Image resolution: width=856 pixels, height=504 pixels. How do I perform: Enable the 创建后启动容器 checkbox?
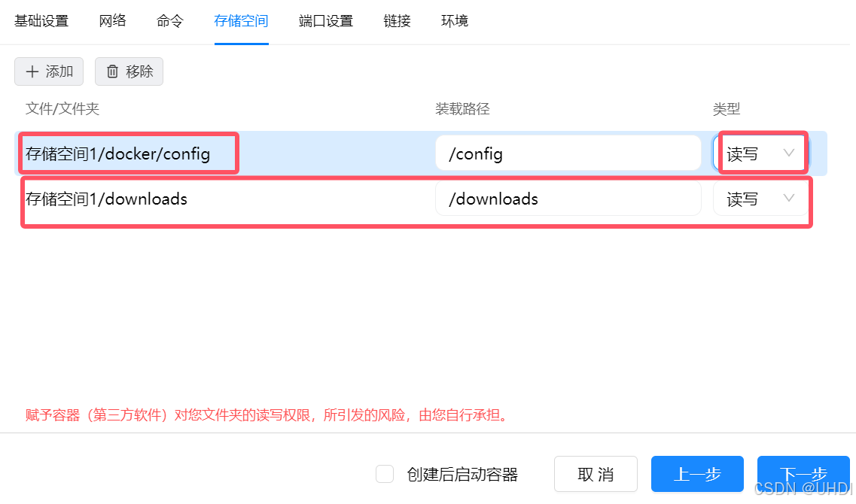coord(385,474)
